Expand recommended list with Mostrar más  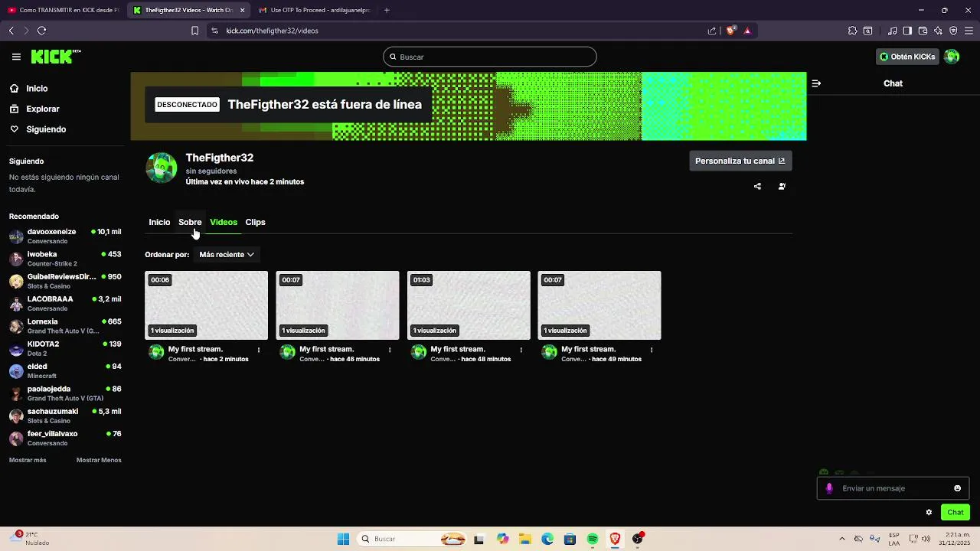coord(28,460)
